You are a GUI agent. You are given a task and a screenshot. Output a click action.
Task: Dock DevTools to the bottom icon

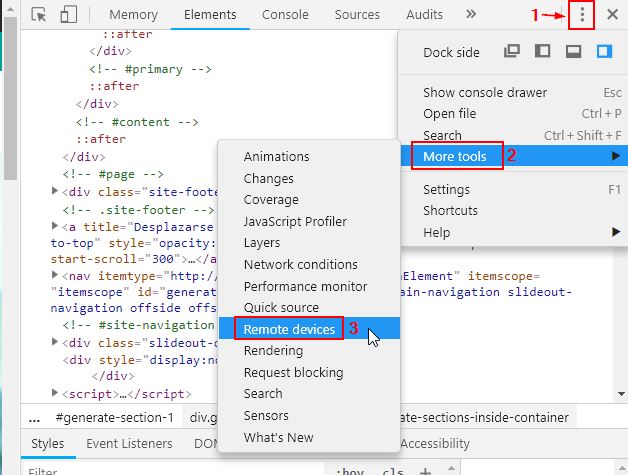click(573, 52)
